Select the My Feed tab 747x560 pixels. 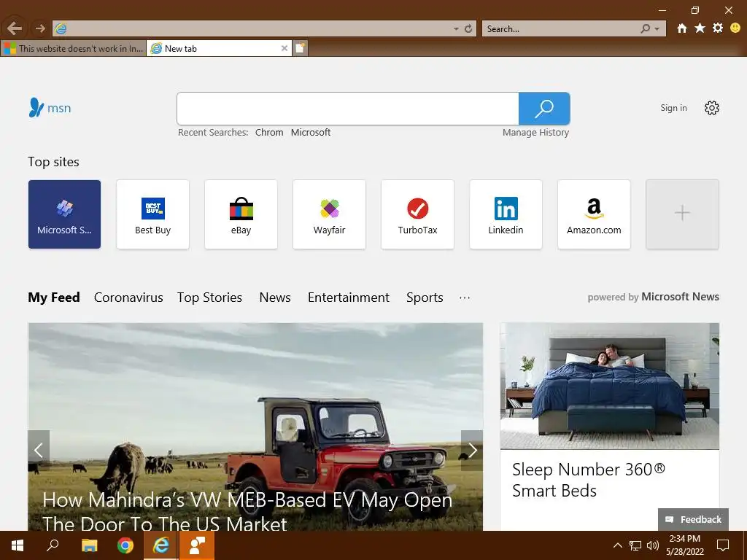pos(54,297)
